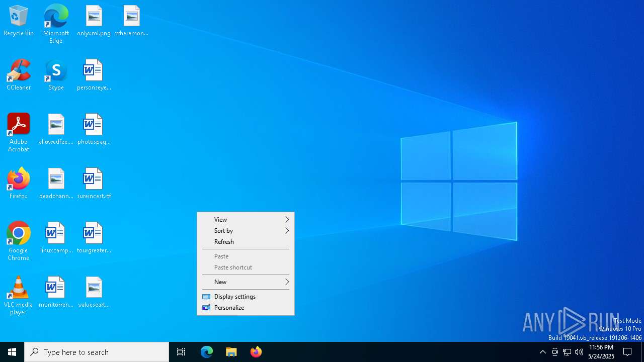Select the personseye... Word document icon

[x=94, y=75]
